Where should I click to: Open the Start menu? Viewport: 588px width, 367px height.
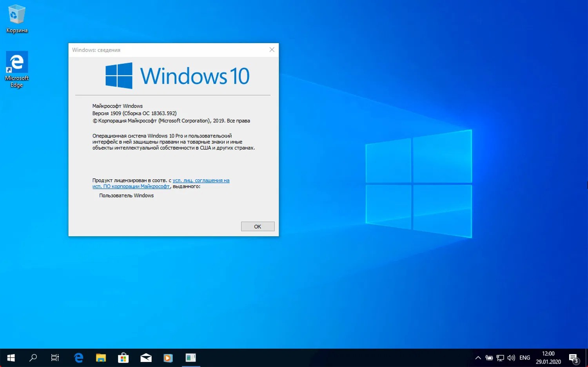[x=11, y=358]
